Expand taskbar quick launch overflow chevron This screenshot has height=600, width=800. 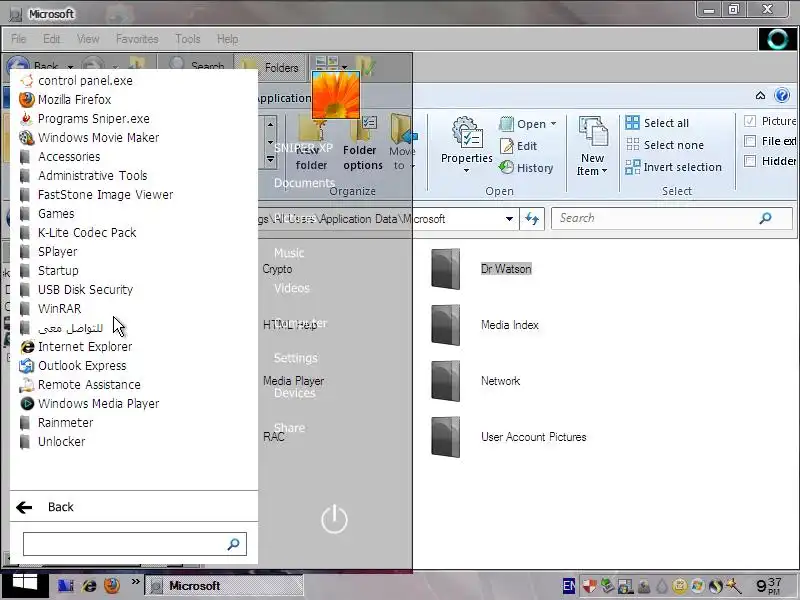[135, 582]
